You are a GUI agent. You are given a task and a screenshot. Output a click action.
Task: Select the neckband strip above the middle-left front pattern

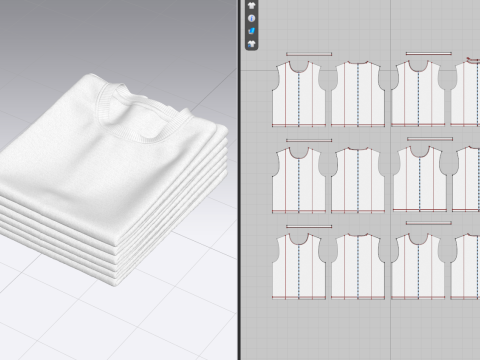coord(309,140)
